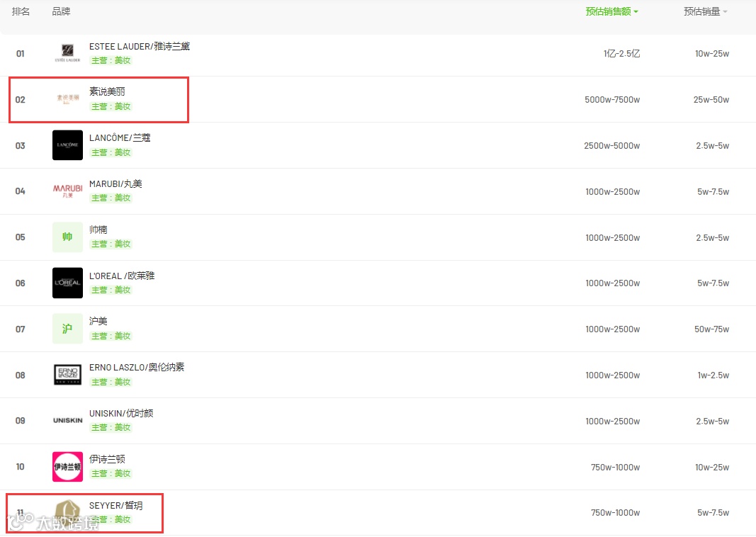Open brand 素说美丽
756x537 pixels.
point(107,91)
